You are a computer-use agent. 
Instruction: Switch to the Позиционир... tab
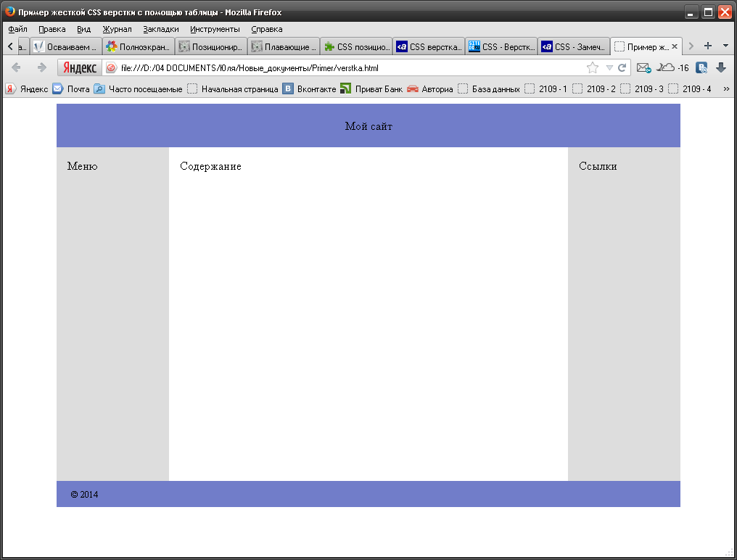(x=211, y=46)
